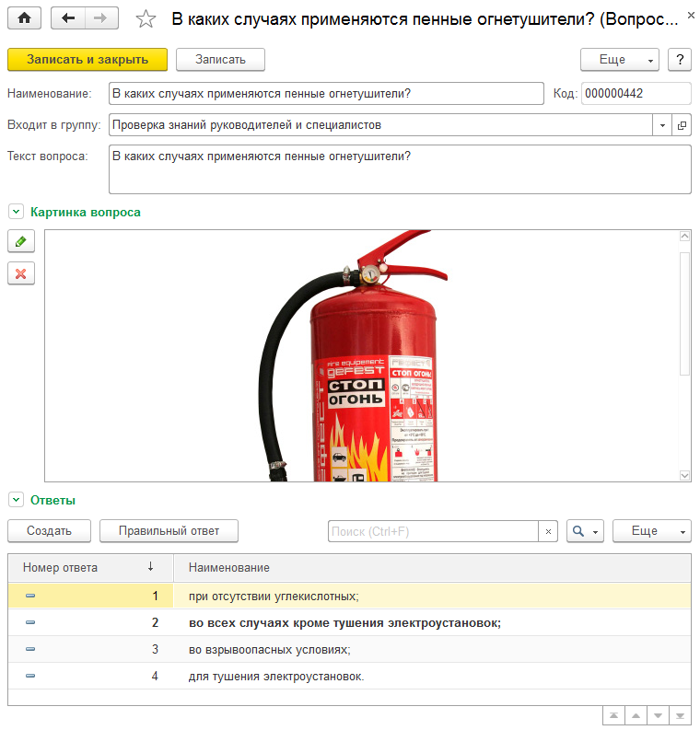Click Записать и закрыть button

[87, 60]
